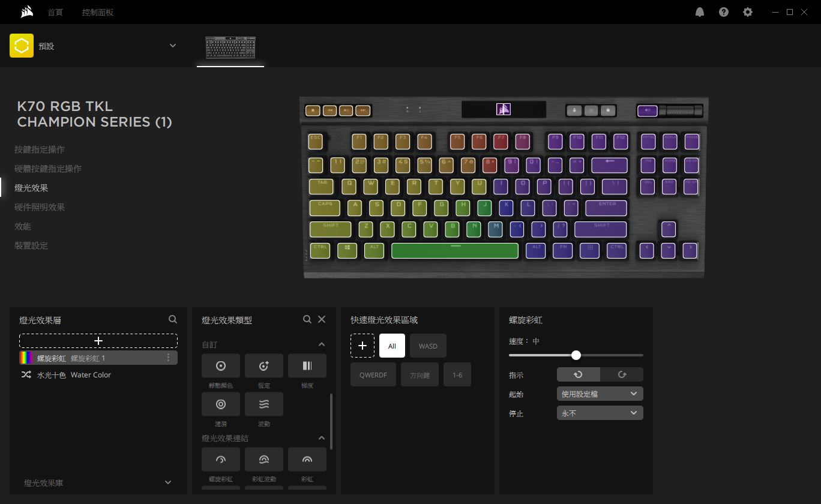
Task: Click the ENTER key on the keyboard
Action: 606,208
